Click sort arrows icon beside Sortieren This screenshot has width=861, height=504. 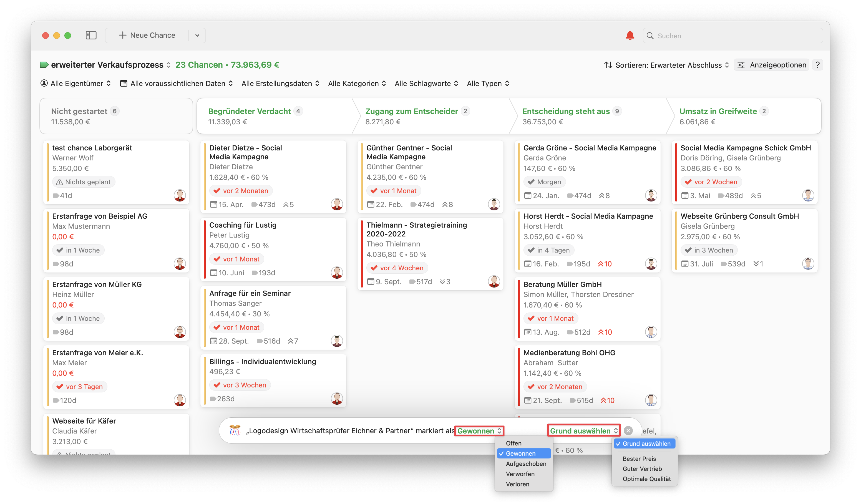608,65
